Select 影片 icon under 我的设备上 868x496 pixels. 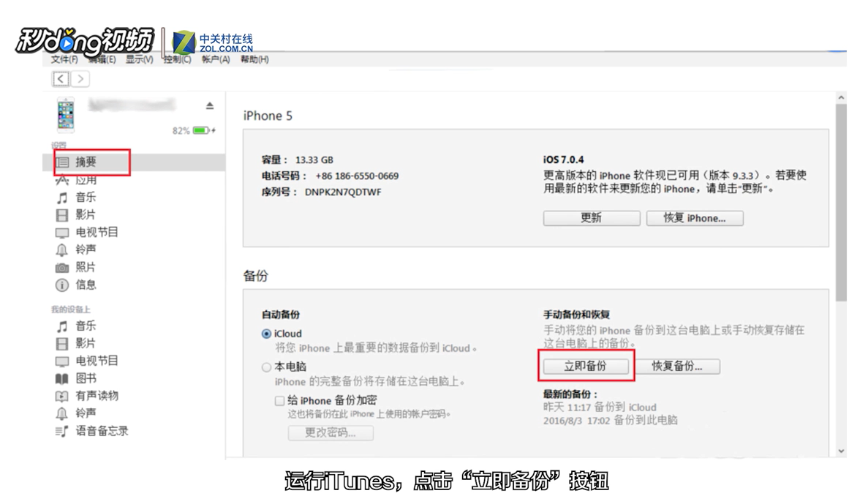[62, 344]
